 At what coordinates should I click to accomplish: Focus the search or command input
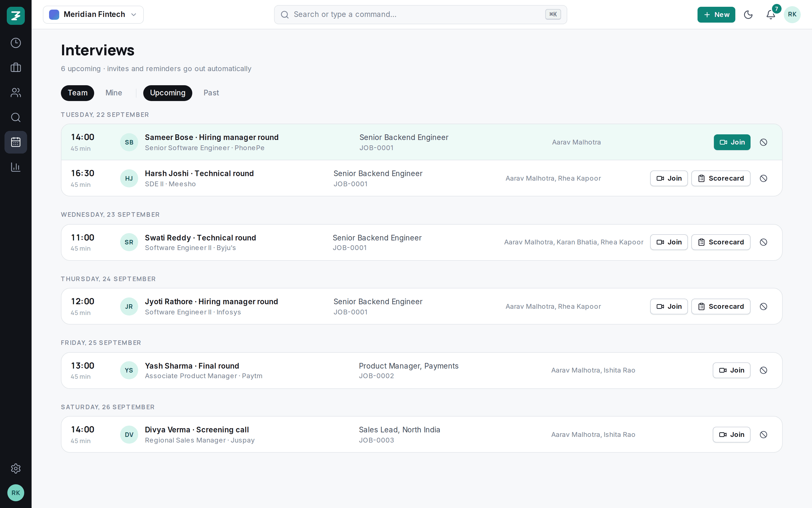tap(420, 14)
